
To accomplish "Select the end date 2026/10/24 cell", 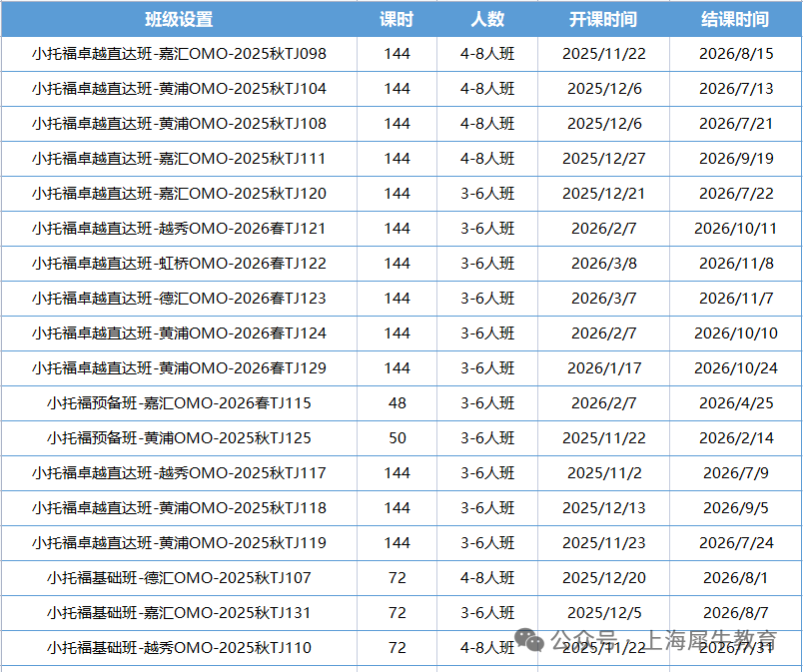I will pos(735,368).
